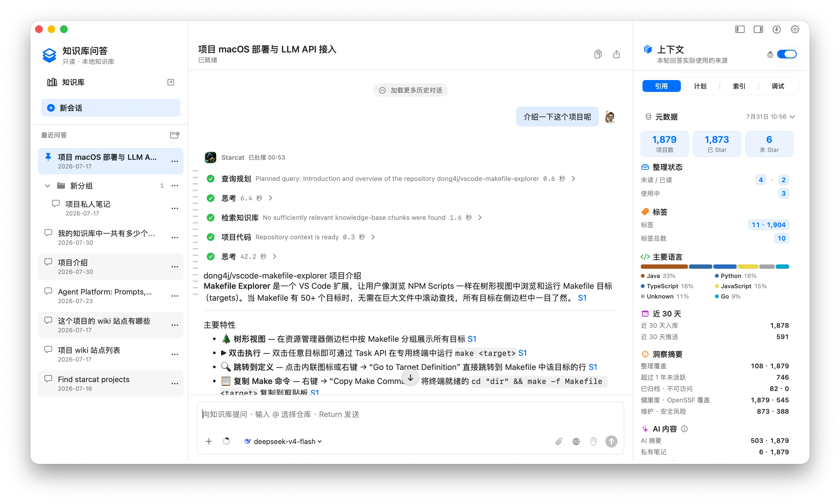Click the Starcat assistant avatar
This screenshot has width=840, height=504.
coord(210,157)
